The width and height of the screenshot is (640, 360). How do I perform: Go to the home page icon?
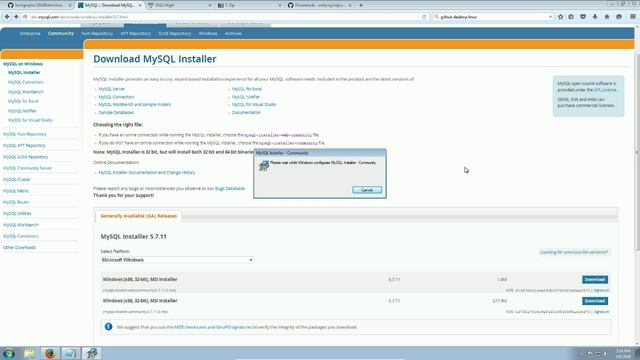[607, 17]
